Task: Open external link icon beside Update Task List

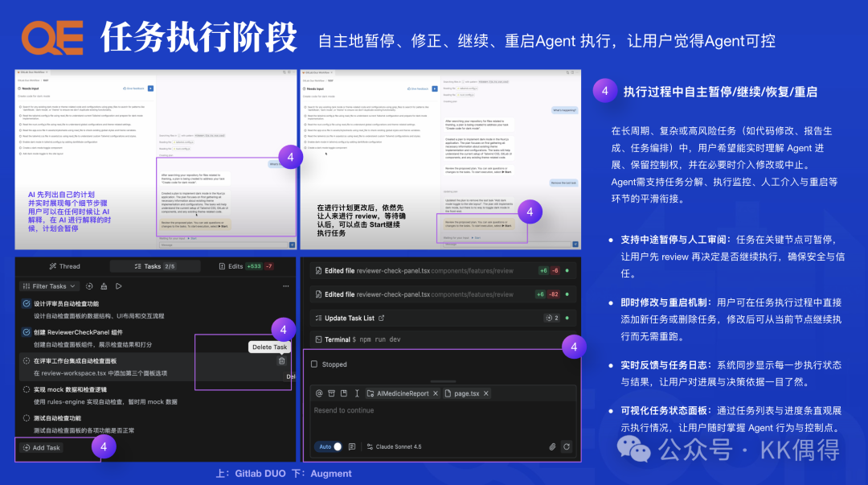Action: 382,318
